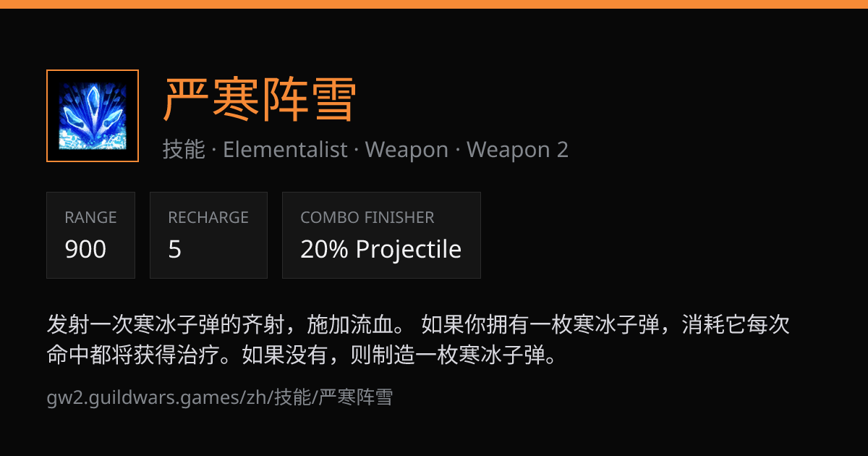The width and height of the screenshot is (868, 456).
Task: Select the 20% Projectile value
Action: [x=381, y=249]
